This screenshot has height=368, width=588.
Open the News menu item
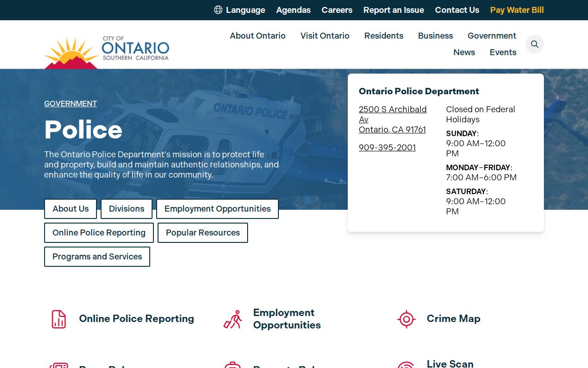[x=464, y=52]
